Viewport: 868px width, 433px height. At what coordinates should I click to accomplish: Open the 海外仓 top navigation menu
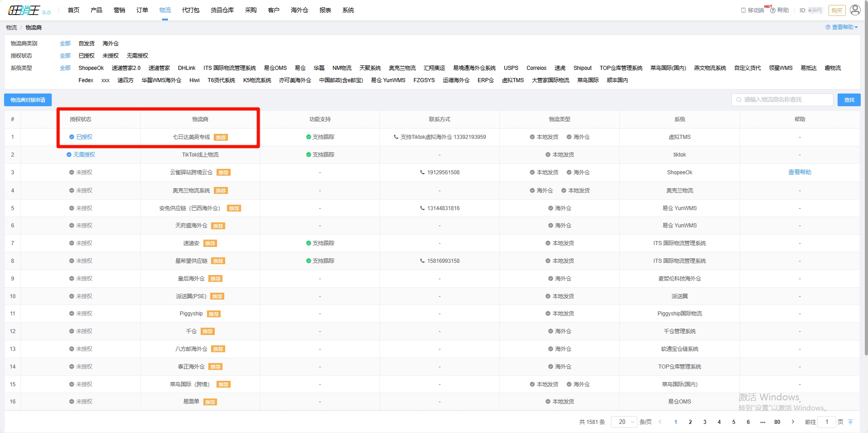(x=299, y=10)
